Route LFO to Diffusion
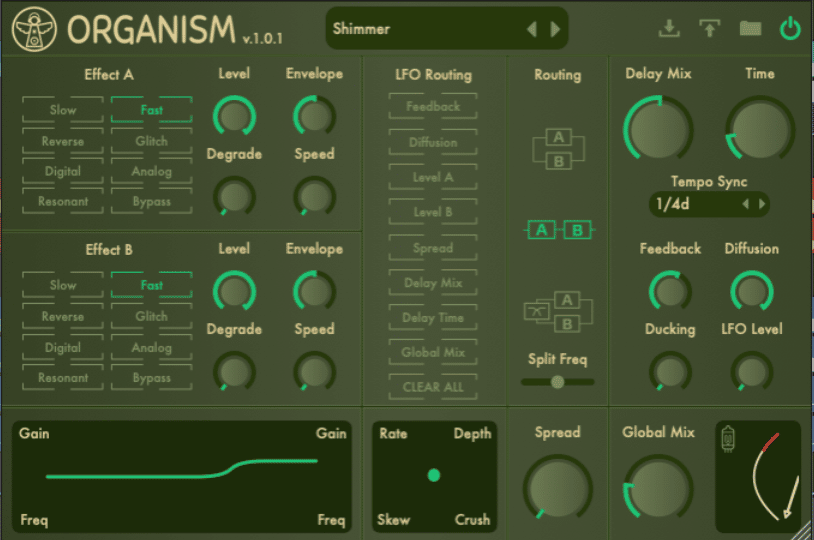 pos(433,142)
